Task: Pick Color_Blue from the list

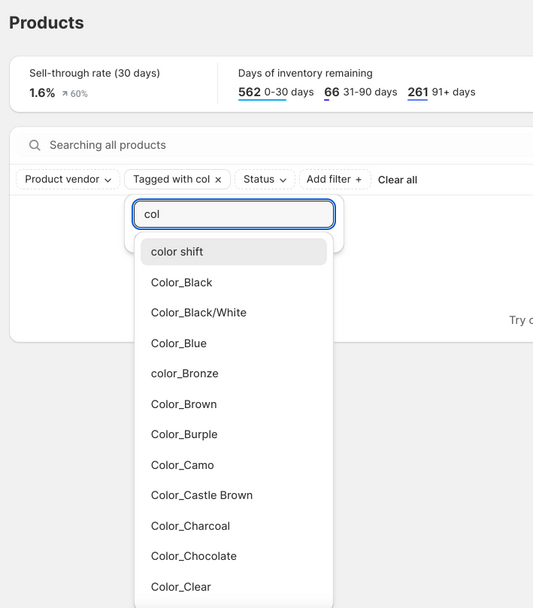Action: [x=234, y=343]
